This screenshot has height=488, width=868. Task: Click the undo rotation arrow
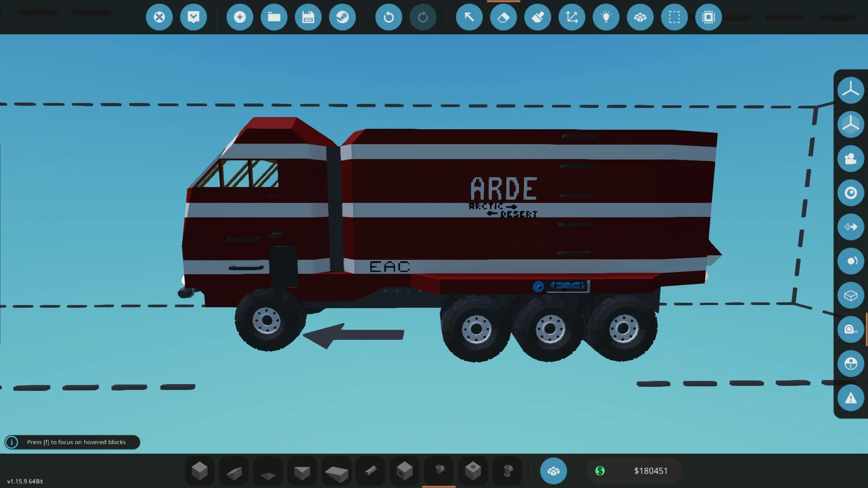tap(388, 17)
